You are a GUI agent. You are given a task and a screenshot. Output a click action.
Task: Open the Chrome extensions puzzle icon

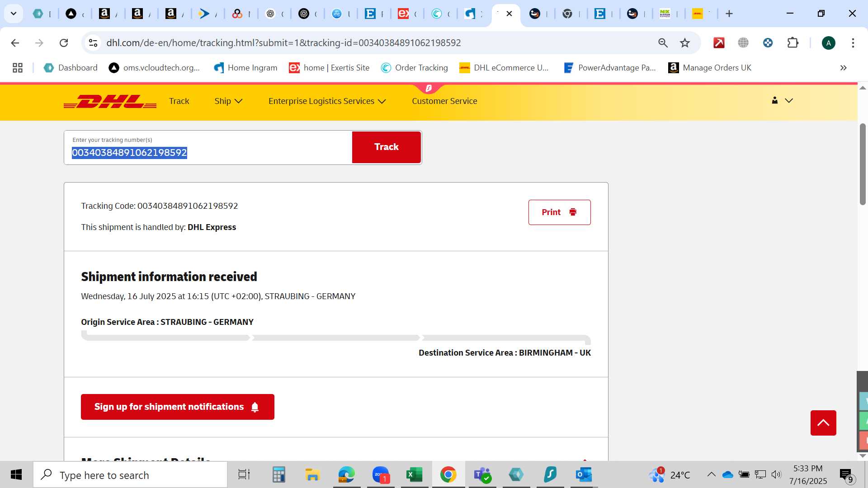793,43
